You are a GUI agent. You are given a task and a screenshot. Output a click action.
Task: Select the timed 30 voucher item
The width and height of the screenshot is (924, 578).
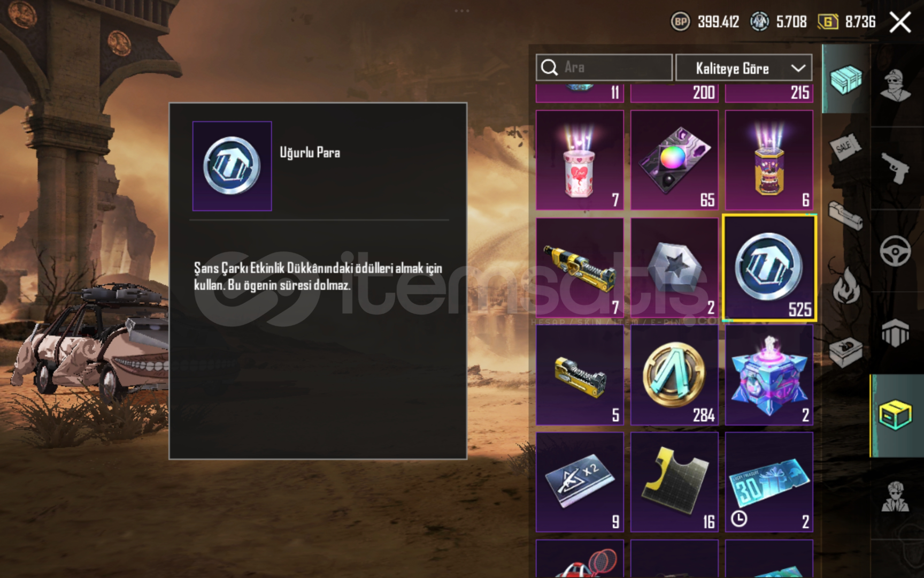click(769, 482)
